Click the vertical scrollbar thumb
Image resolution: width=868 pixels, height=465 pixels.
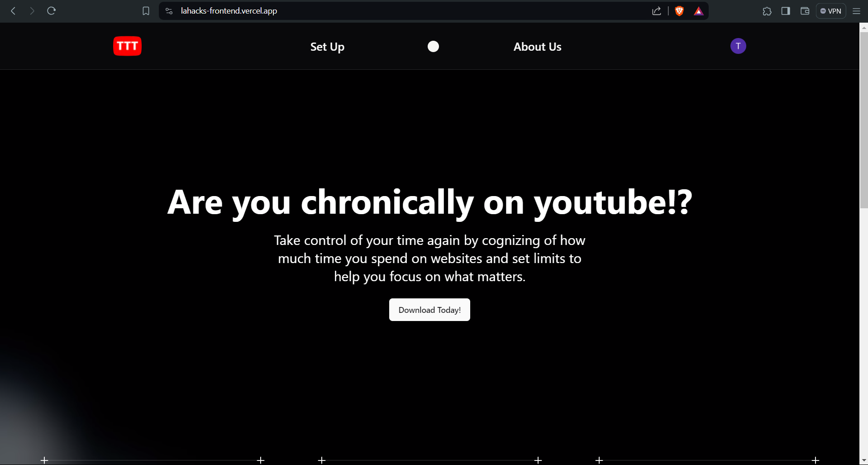click(x=863, y=120)
